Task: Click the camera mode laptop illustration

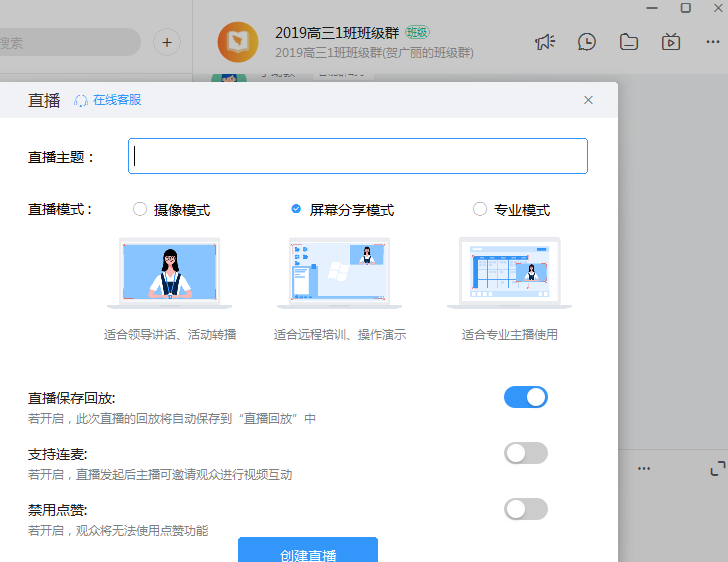Action: point(169,273)
